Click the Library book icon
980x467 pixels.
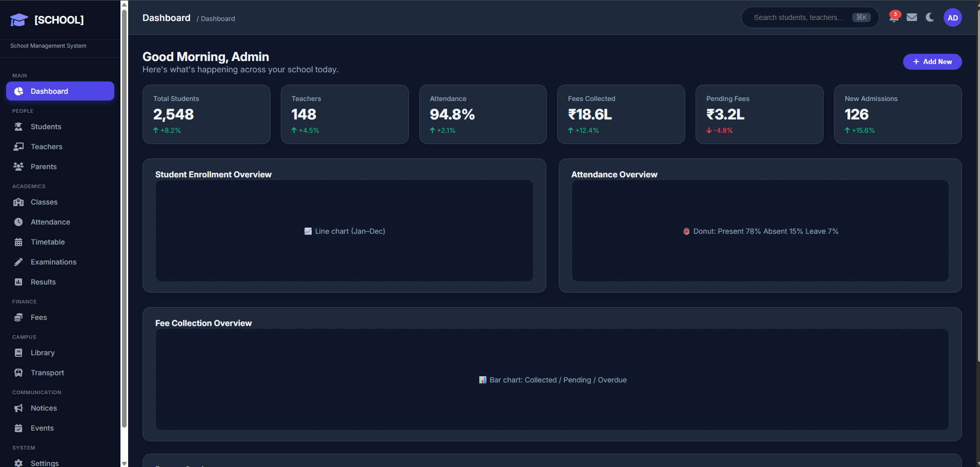pos(18,353)
